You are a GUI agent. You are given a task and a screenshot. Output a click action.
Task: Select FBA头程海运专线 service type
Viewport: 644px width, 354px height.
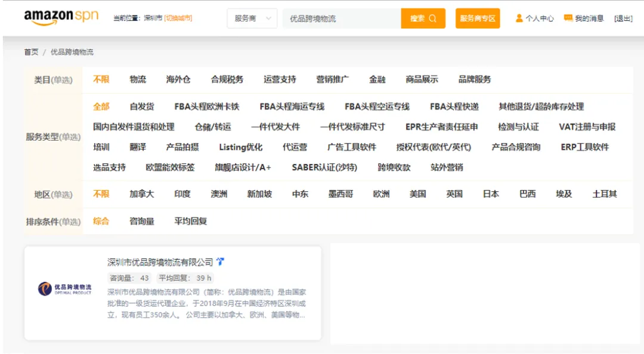(x=290, y=106)
